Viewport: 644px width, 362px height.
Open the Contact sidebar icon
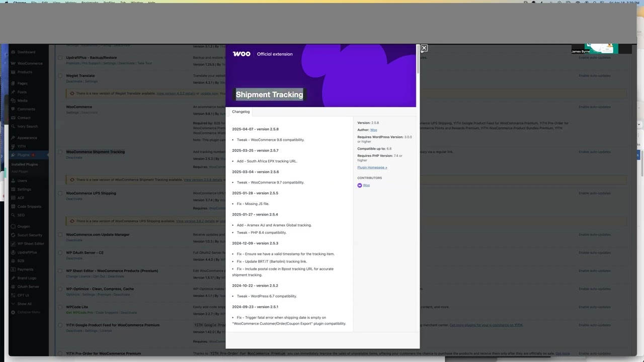tap(13, 118)
